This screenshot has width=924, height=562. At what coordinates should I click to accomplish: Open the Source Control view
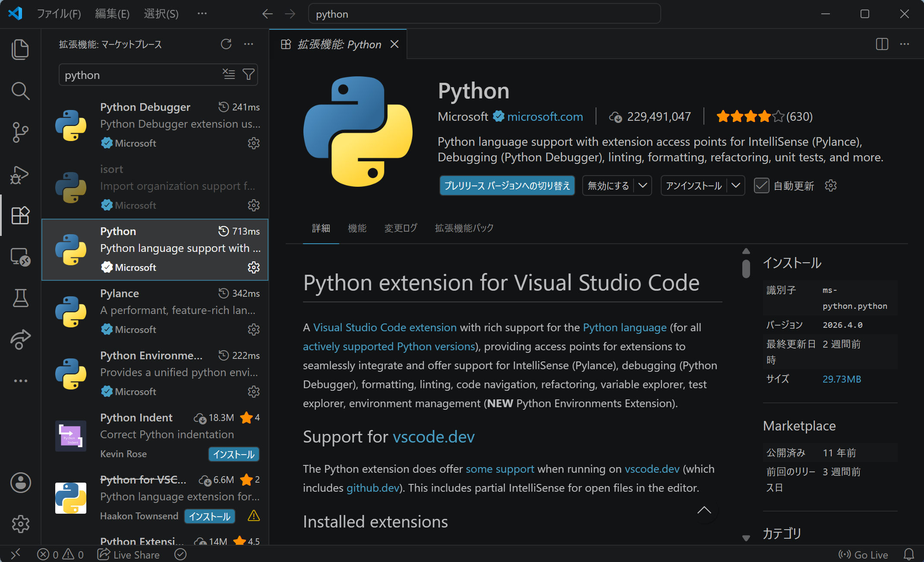[20, 132]
